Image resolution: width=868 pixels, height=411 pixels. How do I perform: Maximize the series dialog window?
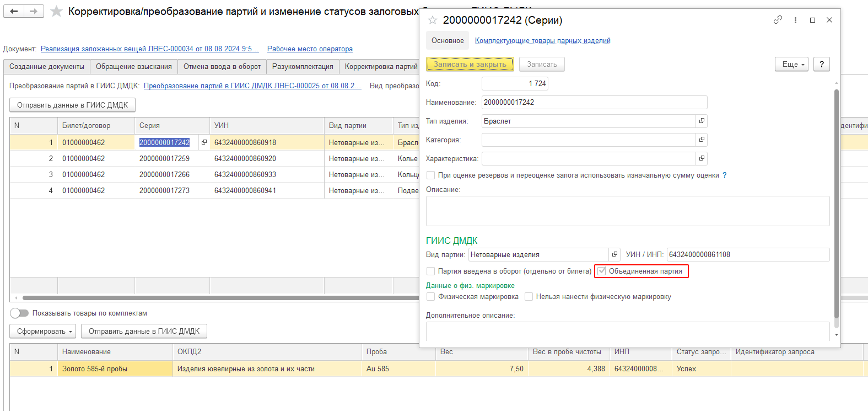click(x=812, y=20)
